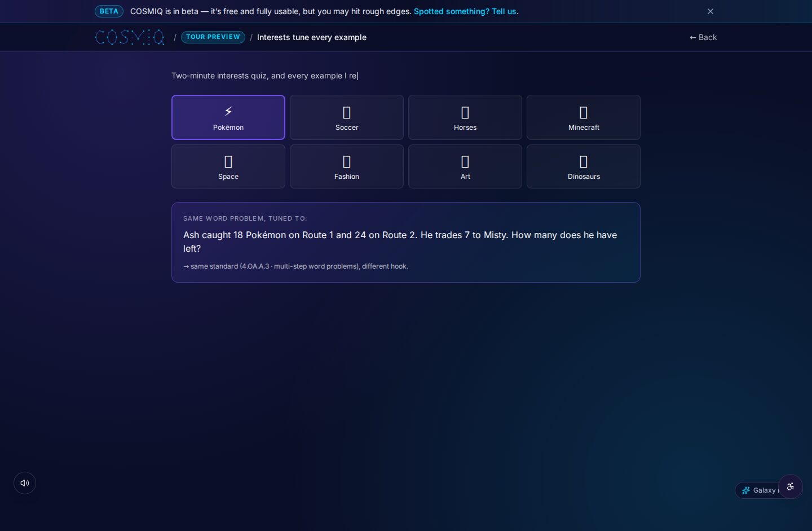This screenshot has height=531, width=812.
Task: Click the TOUR PREVIEW badge
Action: tap(213, 37)
